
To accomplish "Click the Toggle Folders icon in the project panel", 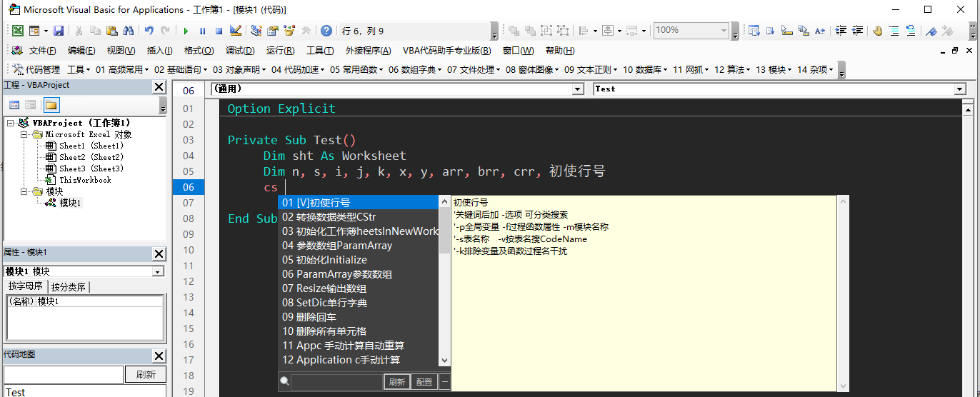I will [x=51, y=105].
